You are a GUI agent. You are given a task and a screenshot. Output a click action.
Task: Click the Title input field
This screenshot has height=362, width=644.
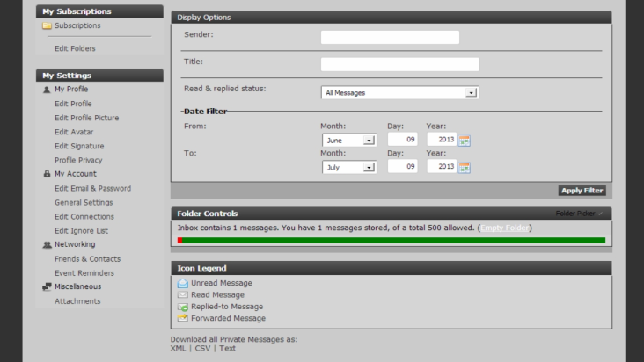coord(399,64)
